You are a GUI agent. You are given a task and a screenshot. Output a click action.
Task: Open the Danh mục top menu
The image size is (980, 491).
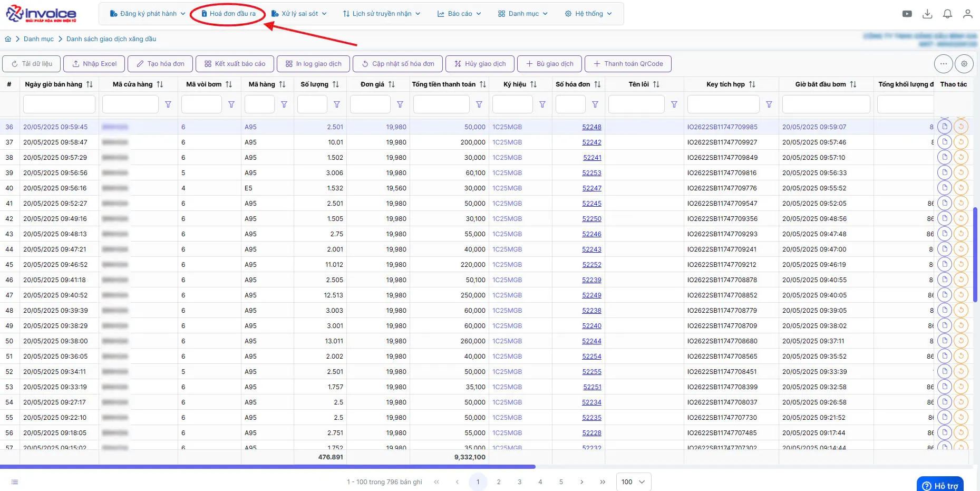523,14
